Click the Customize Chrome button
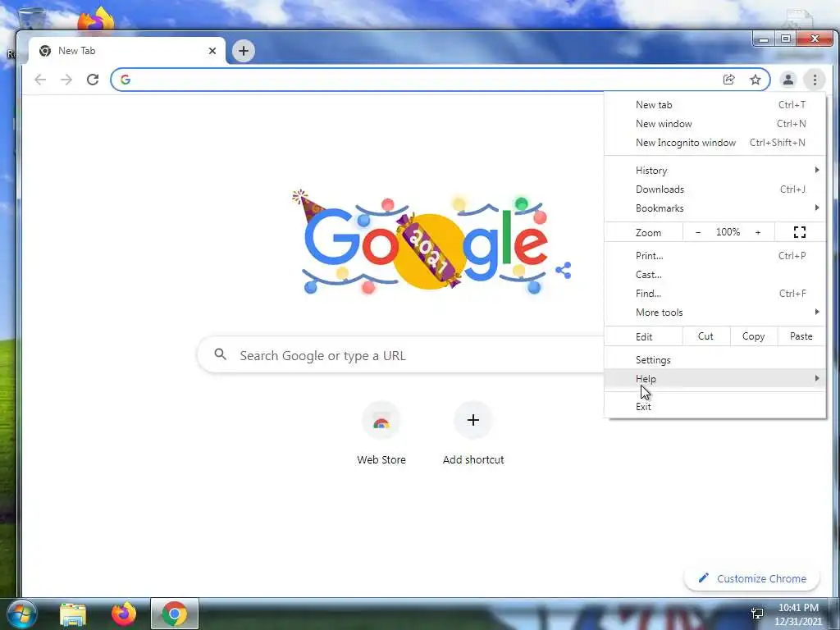This screenshot has height=630, width=840. click(752, 578)
